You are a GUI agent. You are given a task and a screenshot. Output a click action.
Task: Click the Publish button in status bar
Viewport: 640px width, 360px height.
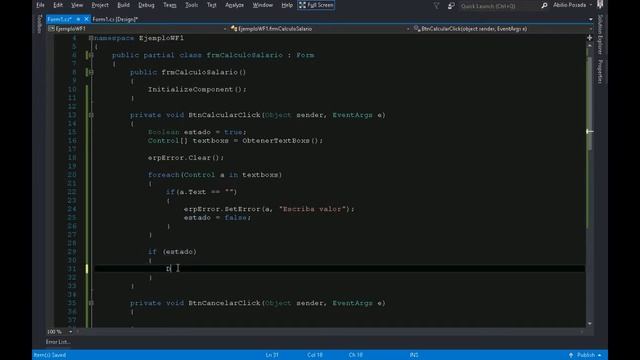pyautogui.click(x=586, y=355)
